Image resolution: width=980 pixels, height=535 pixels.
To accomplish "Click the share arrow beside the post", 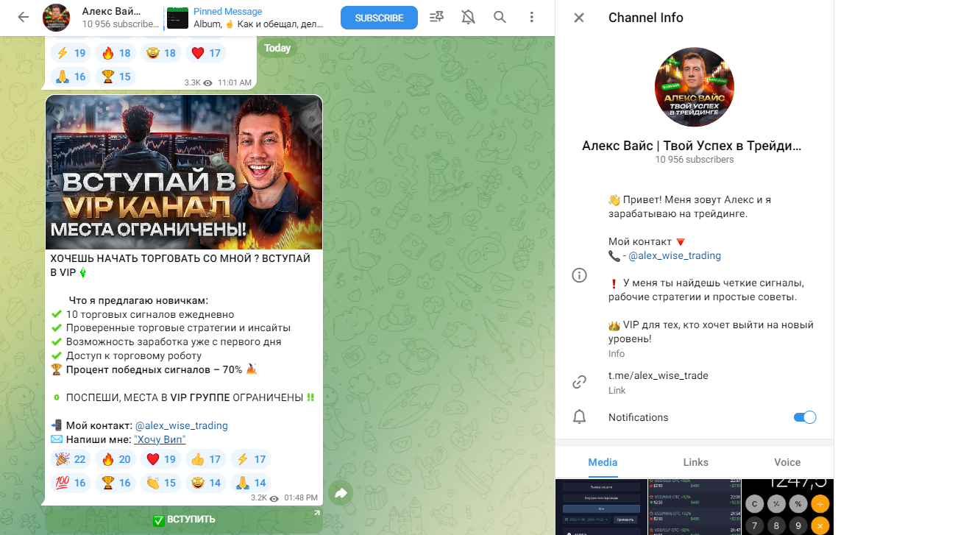I will [x=341, y=494].
